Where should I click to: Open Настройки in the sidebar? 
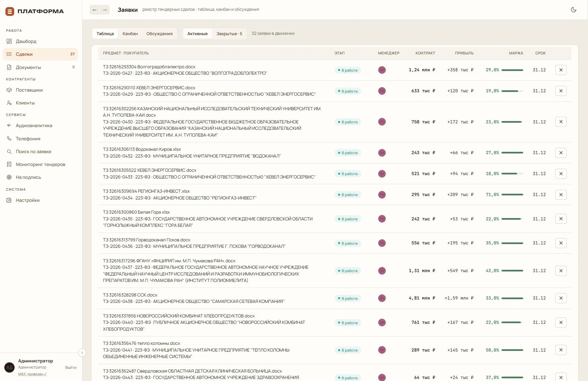point(40,200)
